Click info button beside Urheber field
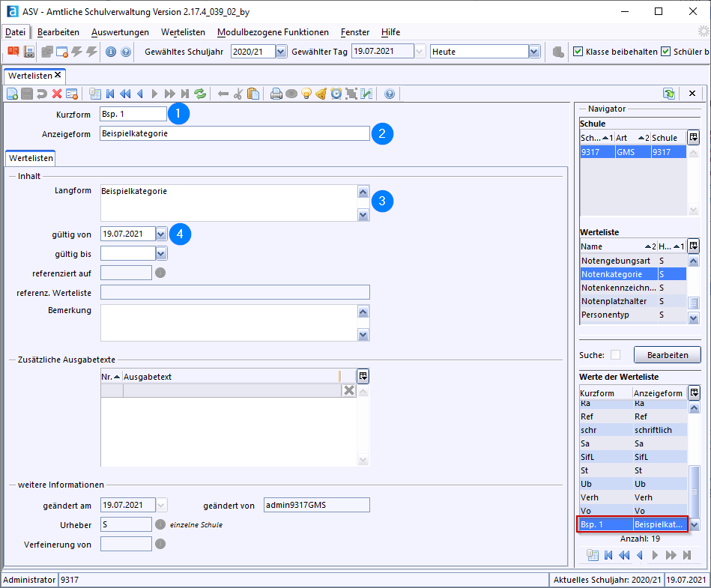711x588 pixels. [160, 524]
